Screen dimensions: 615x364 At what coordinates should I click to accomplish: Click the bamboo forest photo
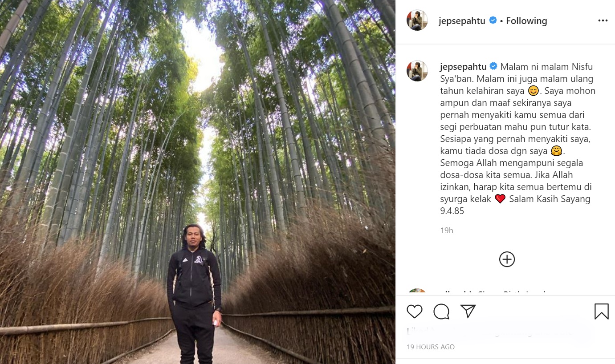tap(198, 182)
